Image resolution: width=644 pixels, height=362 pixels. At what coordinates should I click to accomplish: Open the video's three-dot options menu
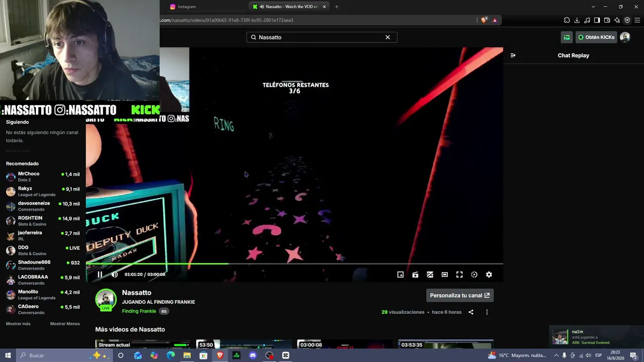pyautogui.click(x=487, y=312)
